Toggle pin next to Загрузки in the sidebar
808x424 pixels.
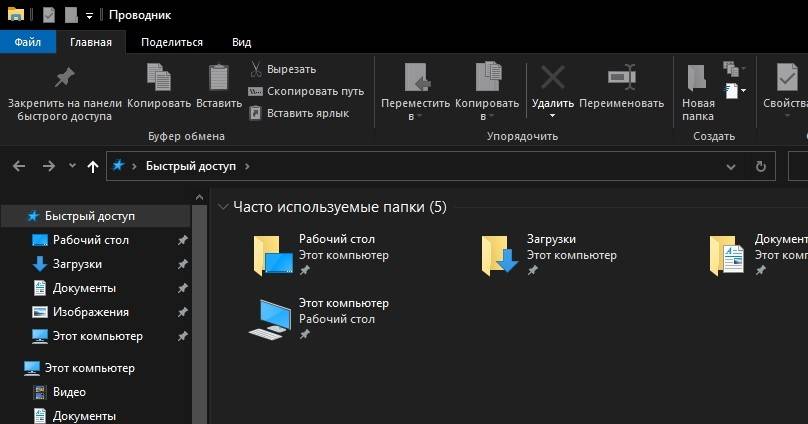point(182,264)
